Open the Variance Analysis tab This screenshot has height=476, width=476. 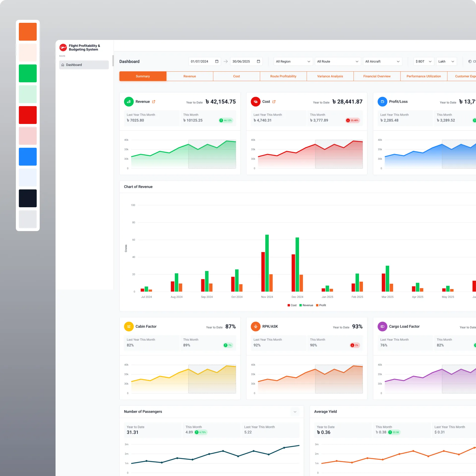click(x=330, y=76)
